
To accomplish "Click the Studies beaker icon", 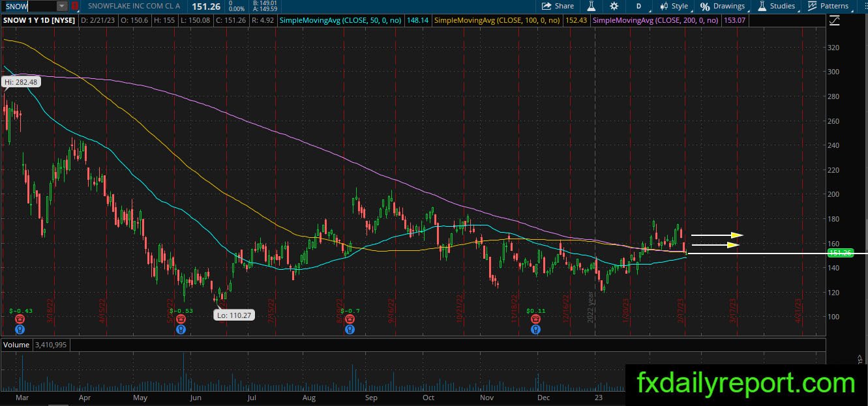I will 762,6.
